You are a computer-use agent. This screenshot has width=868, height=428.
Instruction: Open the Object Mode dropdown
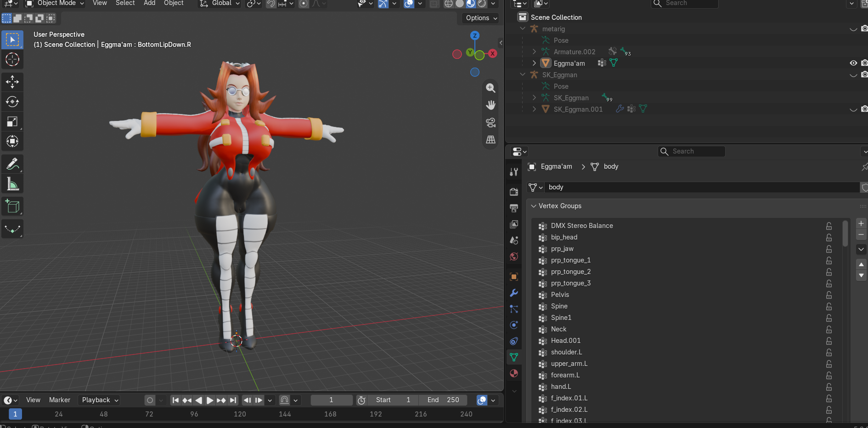(55, 4)
